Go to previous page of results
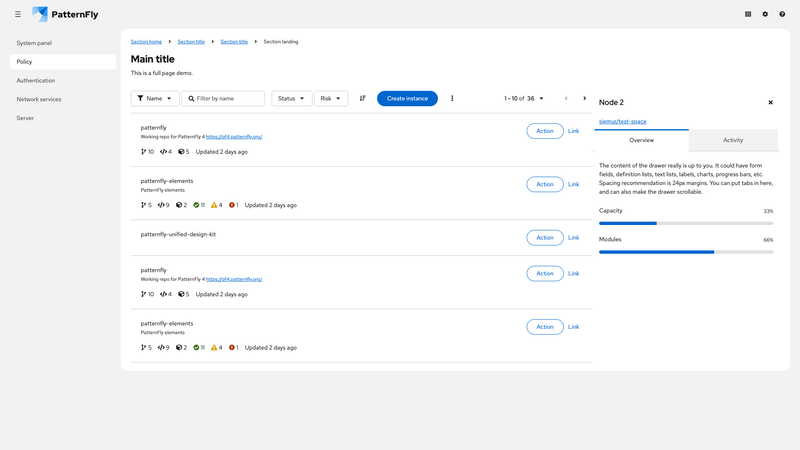This screenshot has height=450, width=800. pos(566,99)
